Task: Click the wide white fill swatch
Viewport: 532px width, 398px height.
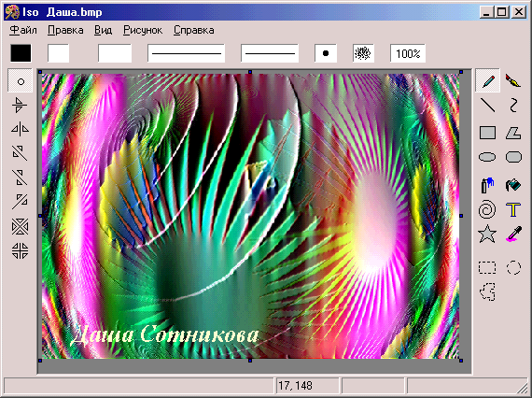Action: [115, 53]
